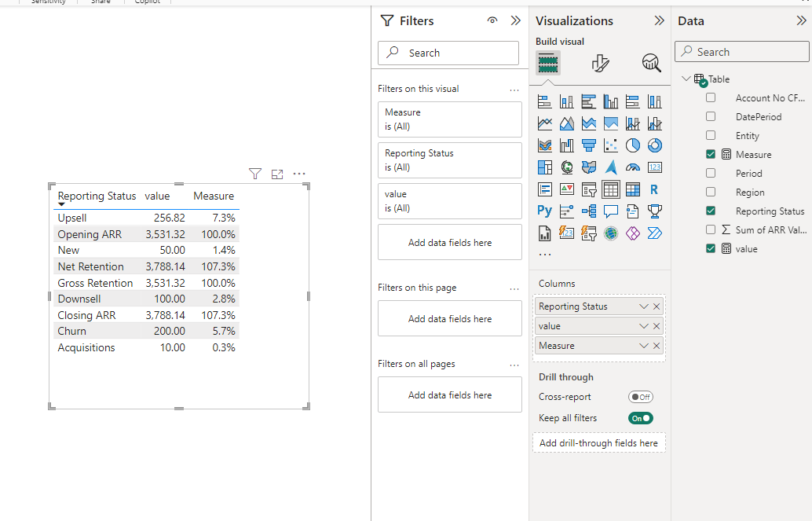The height and width of the screenshot is (521, 812).
Task: Collapse the Data pane
Action: 801,20
